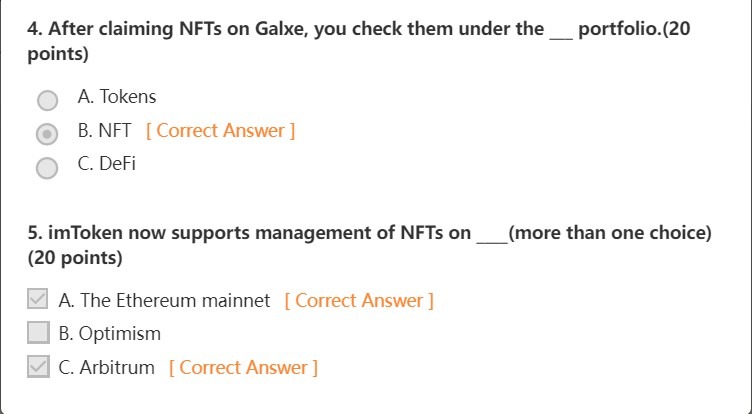Click 'Correct Answer' tag next to Arbitrum
The height and width of the screenshot is (414, 752).
pos(243,367)
